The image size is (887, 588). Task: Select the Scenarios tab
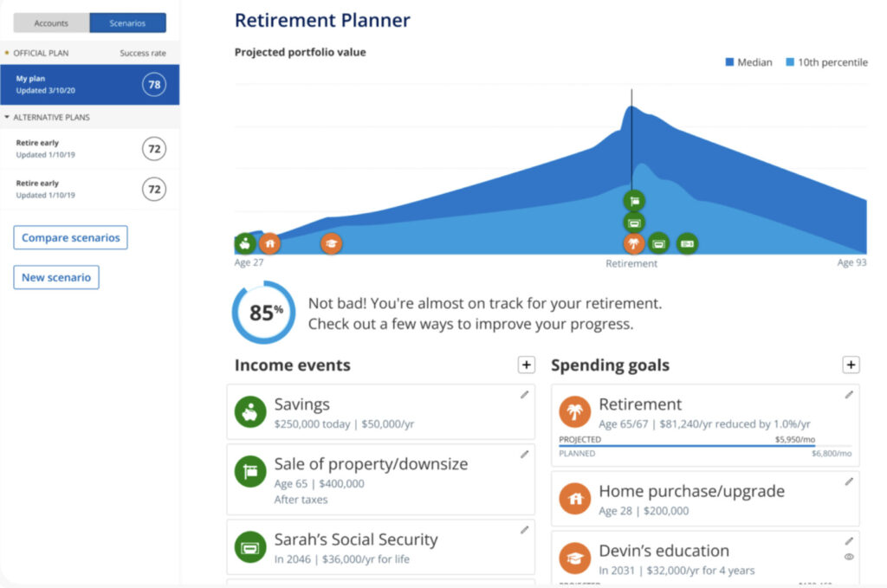pos(128,22)
